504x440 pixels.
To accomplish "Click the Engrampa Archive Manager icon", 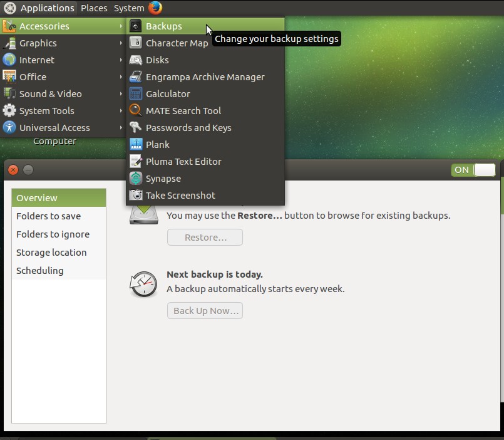I will coord(136,76).
